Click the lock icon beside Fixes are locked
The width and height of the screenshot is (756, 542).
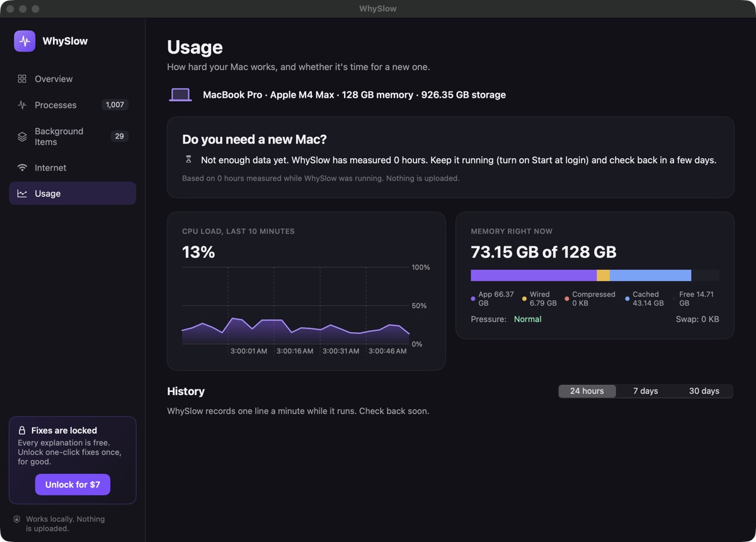pyautogui.click(x=22, y=430)
